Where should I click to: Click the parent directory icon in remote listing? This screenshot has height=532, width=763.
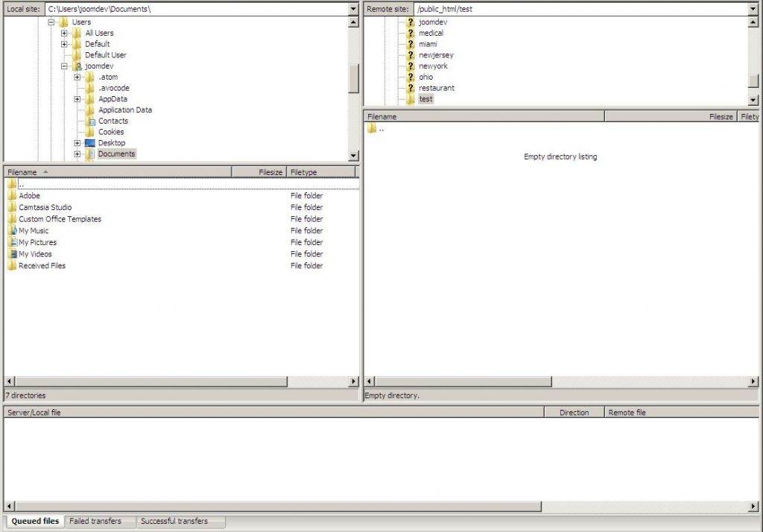(x=371, y=128)
